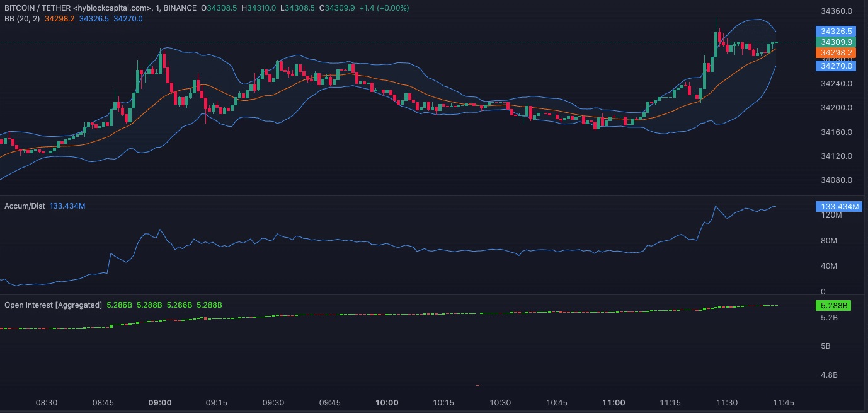This screenshot has width=868, height=413.
Task: Click the orange 34298.2 basis price tag
Action: (836, 53)
